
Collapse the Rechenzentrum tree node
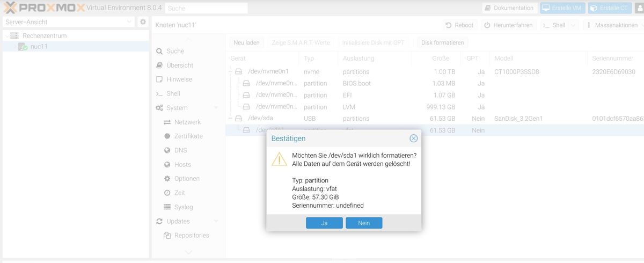6,36
